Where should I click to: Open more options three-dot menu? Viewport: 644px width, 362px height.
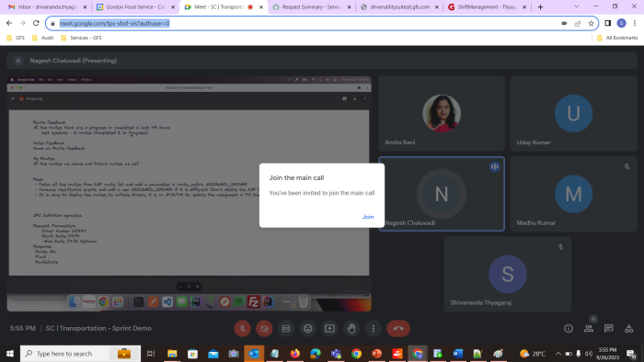coord(373,328)
